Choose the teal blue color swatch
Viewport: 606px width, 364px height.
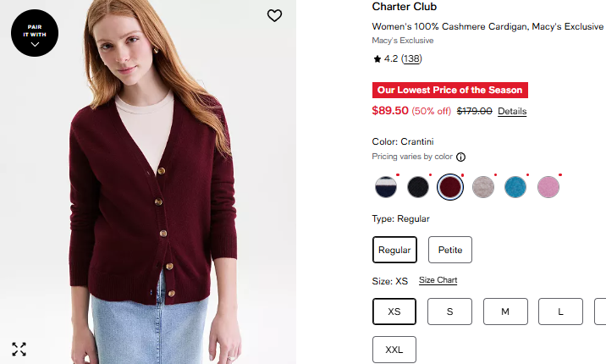point(515,187)
